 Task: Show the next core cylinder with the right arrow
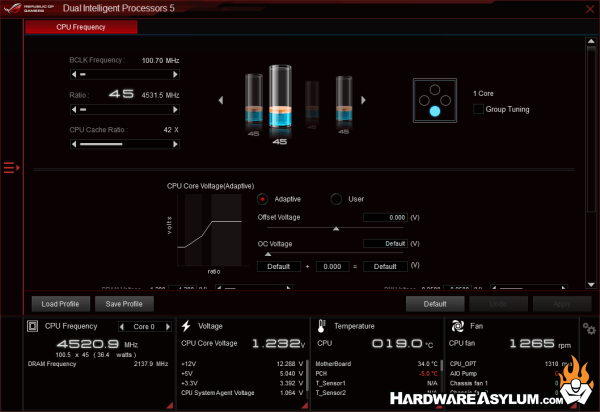363,100
